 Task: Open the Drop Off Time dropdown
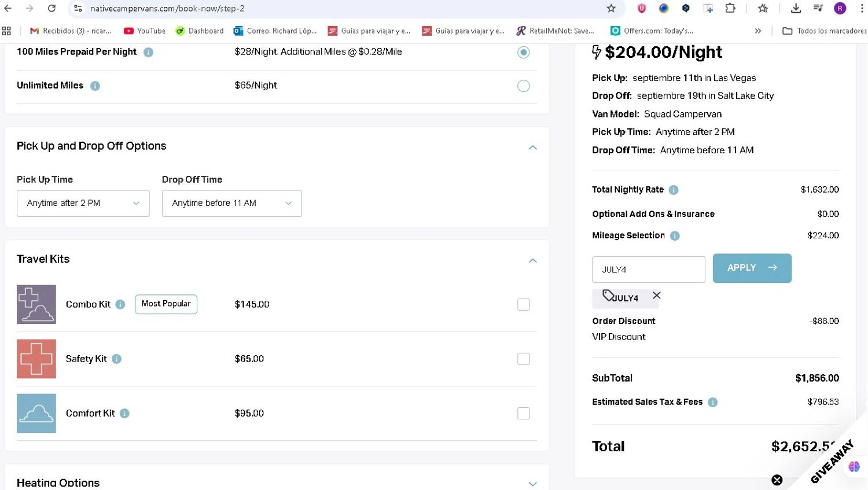click(232, 203)
